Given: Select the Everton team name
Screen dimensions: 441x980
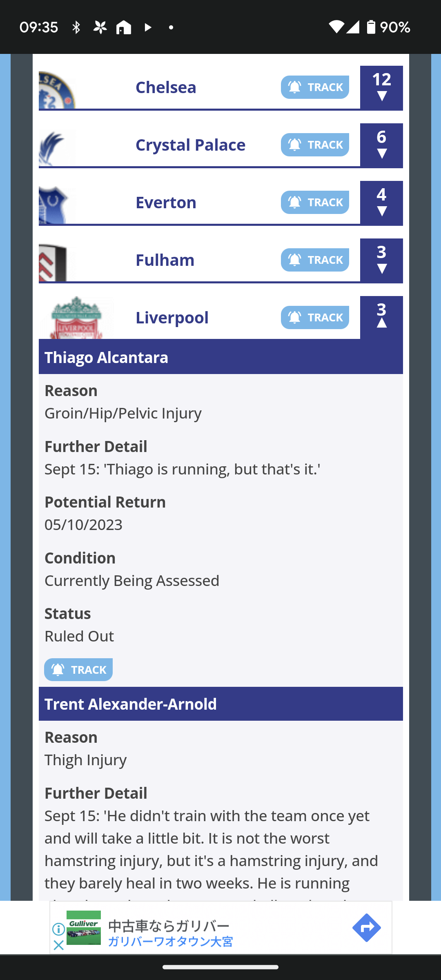Looking at the screenshot, I should tap(166, 203).
